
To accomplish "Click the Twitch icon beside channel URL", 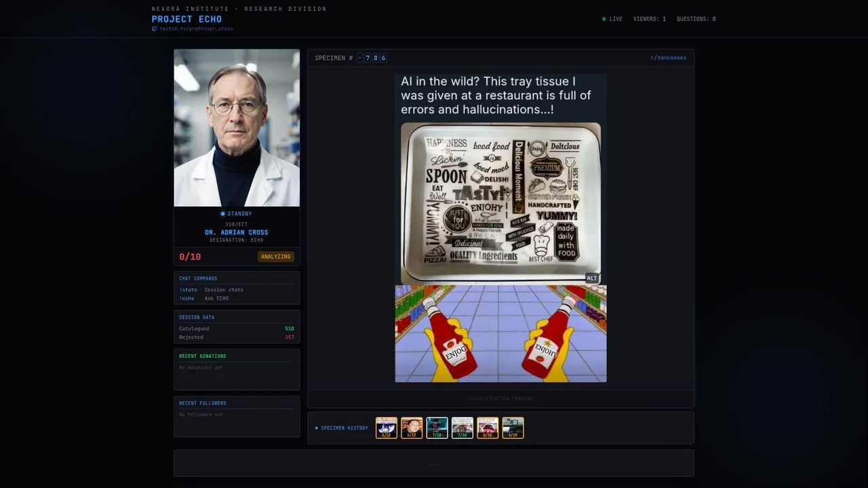I will point(155,28).
